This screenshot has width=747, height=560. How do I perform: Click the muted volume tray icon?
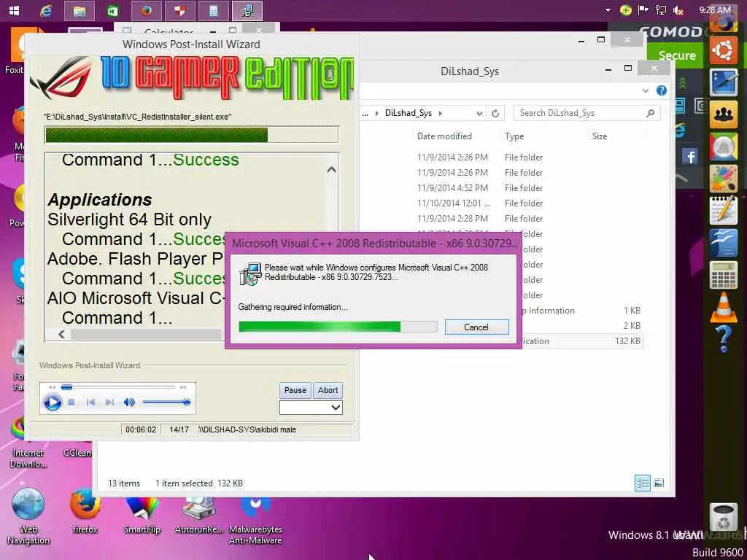[678, 10]
